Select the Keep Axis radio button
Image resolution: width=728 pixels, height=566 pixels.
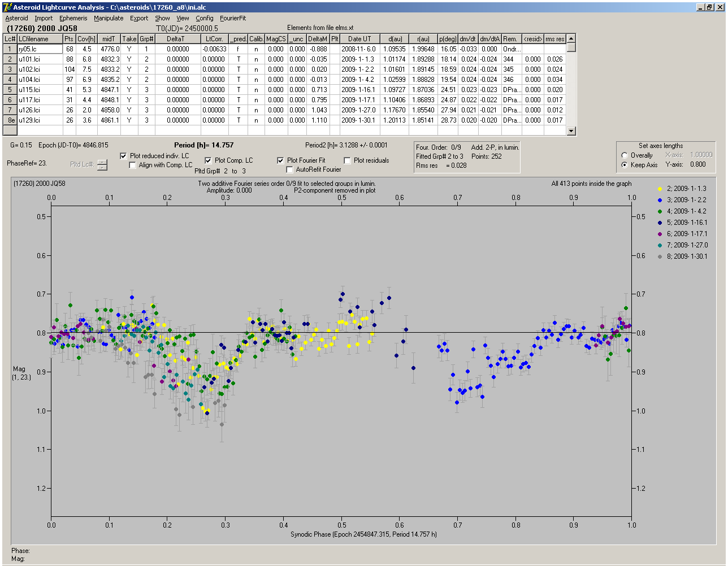[x=625, y=165]
